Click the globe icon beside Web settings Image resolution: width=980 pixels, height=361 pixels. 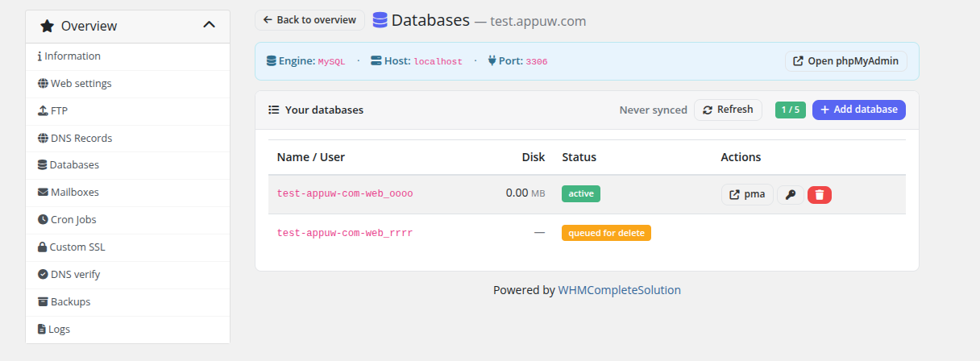(43, 84)
